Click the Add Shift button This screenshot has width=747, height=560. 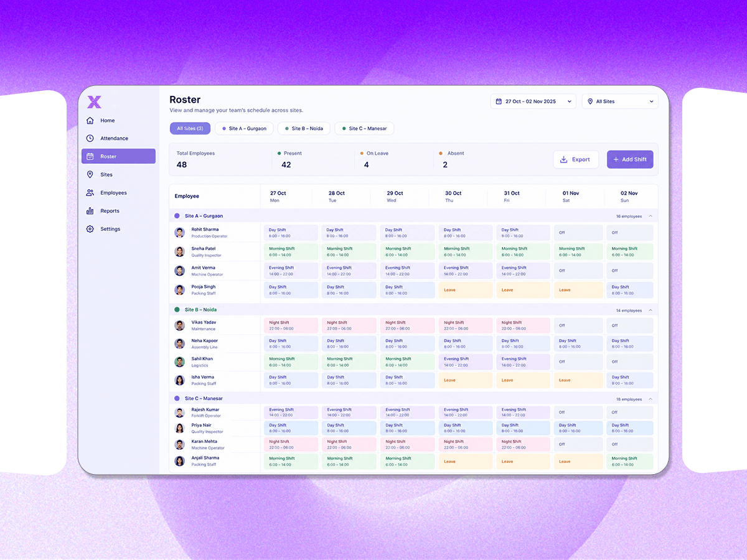(630, 159)
